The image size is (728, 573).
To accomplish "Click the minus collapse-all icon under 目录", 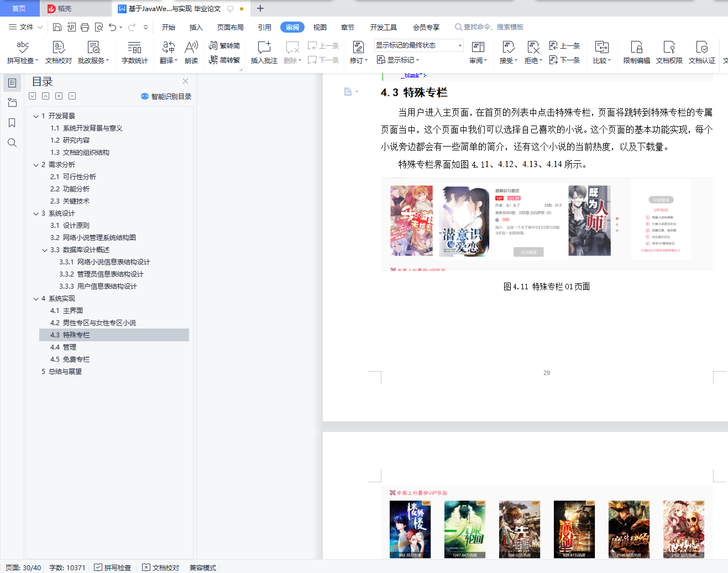I will 72,96.
